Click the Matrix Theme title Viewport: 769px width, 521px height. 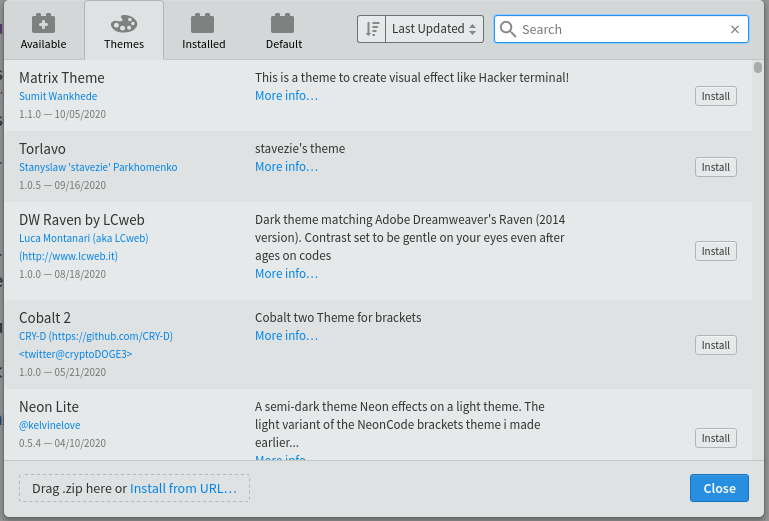[x=62, y=78]
